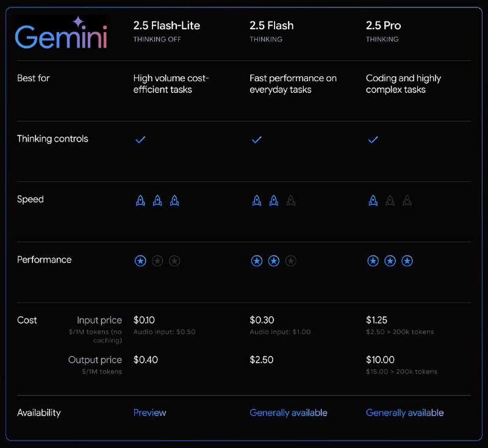The width and height of the screenshot is (488, 448).
Task: Select the '2.5 Flash' column heading
Action: 271,26
